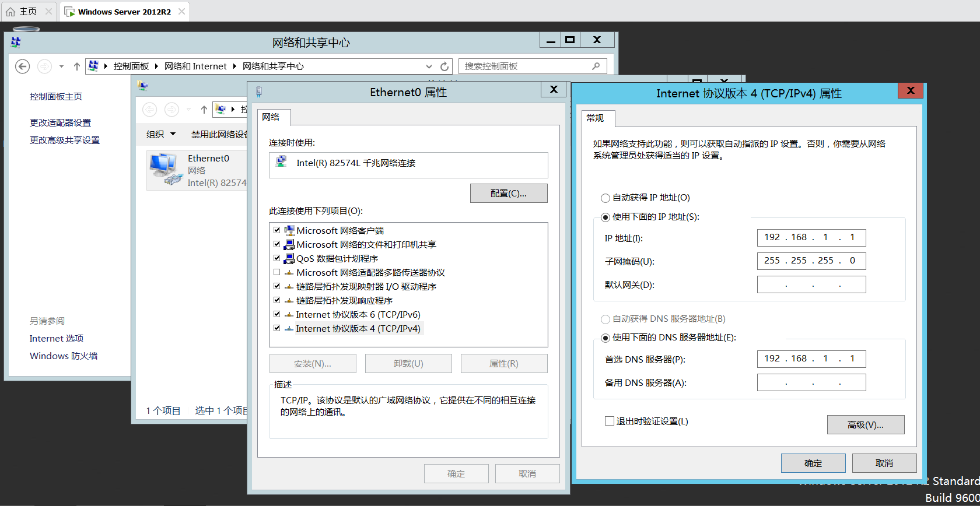Enable Microsoft 网络适配器多路传送器协议 checkbox
The height and width of the screenshot is (506, 980).
(x=277, y=272)
